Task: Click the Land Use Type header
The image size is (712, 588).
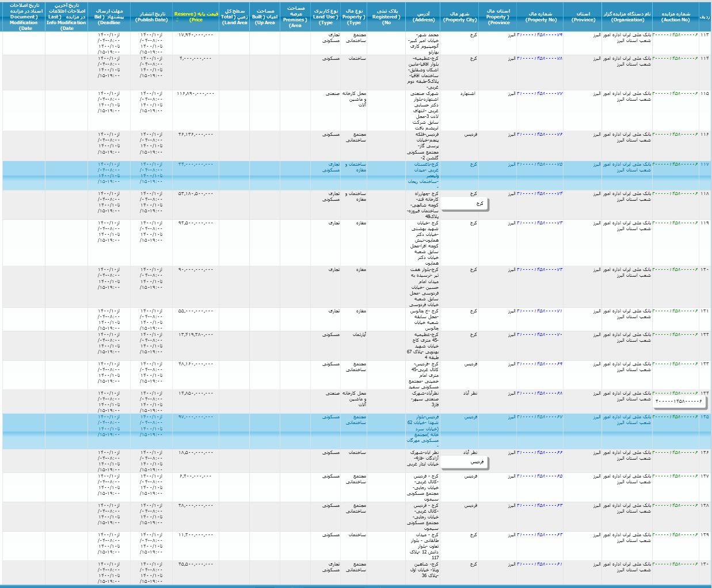Action: pyautogui.click(x=326, y=17)
